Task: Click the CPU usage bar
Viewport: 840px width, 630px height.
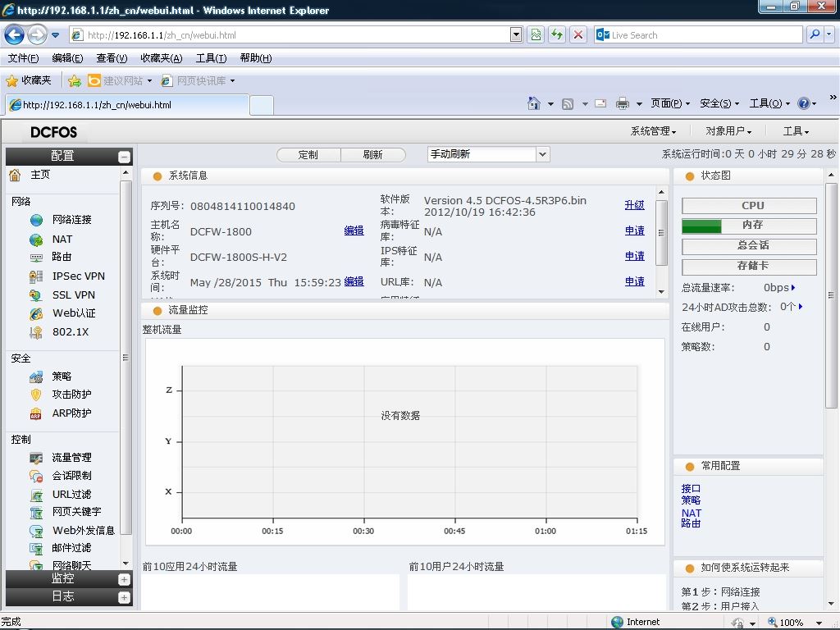Action: coord(749,206)
